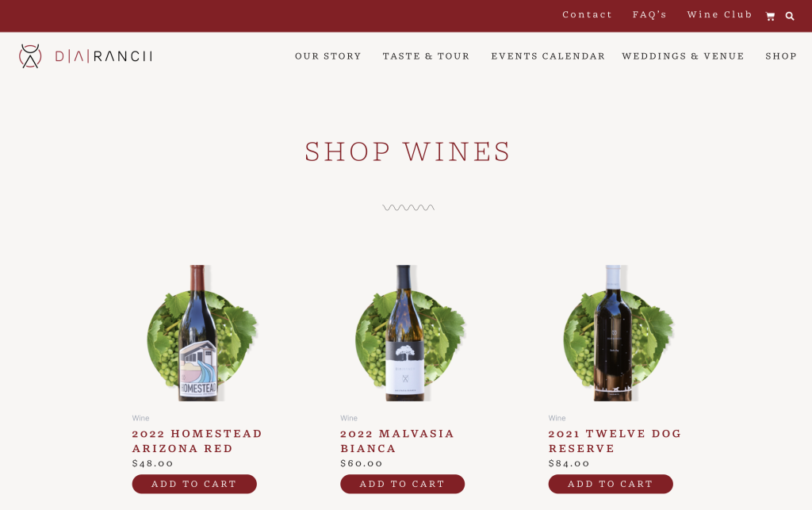Click the search magnifier icon
Viewport: 812px width, 510px height.
(x=790, y=16)
